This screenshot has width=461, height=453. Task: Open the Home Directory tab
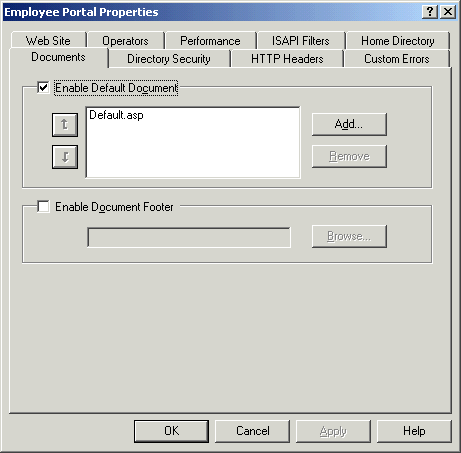tap(398, 41)
